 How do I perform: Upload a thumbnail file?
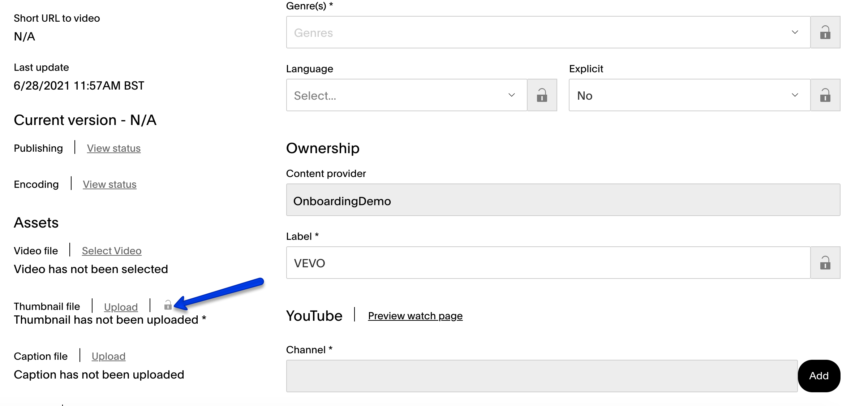point(121,306)
